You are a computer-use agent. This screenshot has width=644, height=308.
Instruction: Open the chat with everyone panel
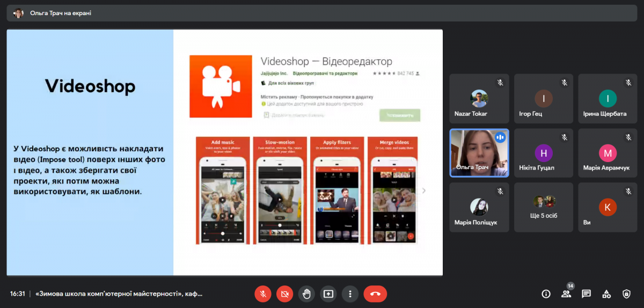(x=586, y=294)
